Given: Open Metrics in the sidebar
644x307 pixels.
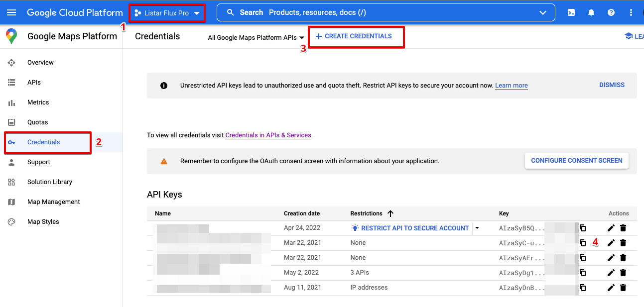Looking at the screenshot, I should pyautogui.click(x=61, y=102).
